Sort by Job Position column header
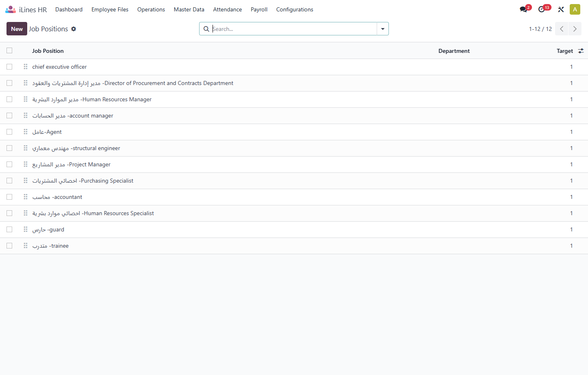This screenshot has width=588, height=375. pos(48,51)
